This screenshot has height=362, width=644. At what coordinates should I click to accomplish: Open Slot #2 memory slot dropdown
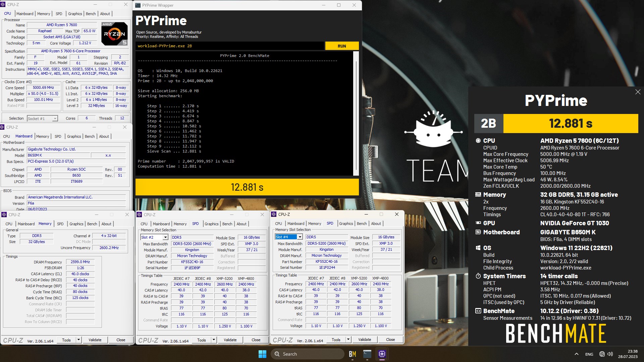coord(165,237)
